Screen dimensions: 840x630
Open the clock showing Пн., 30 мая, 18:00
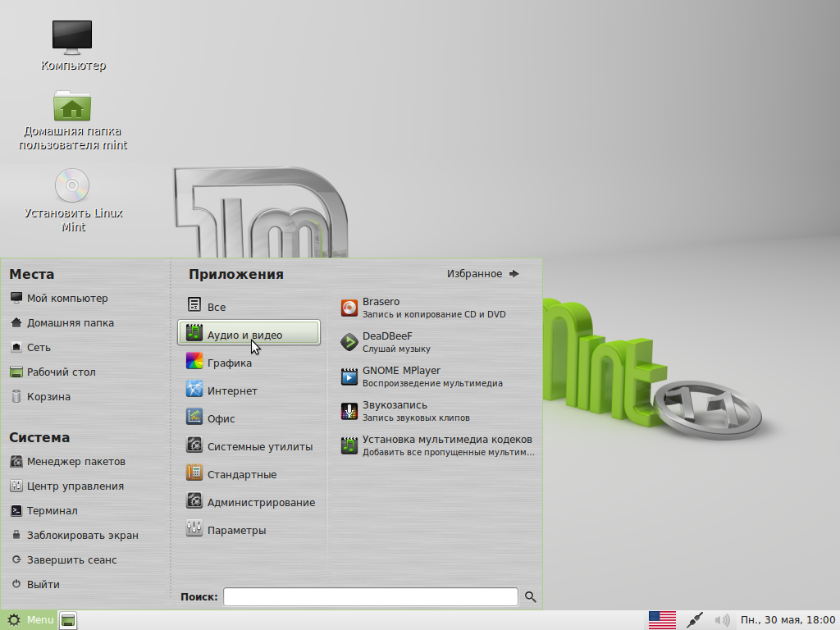tap(787, 620)
